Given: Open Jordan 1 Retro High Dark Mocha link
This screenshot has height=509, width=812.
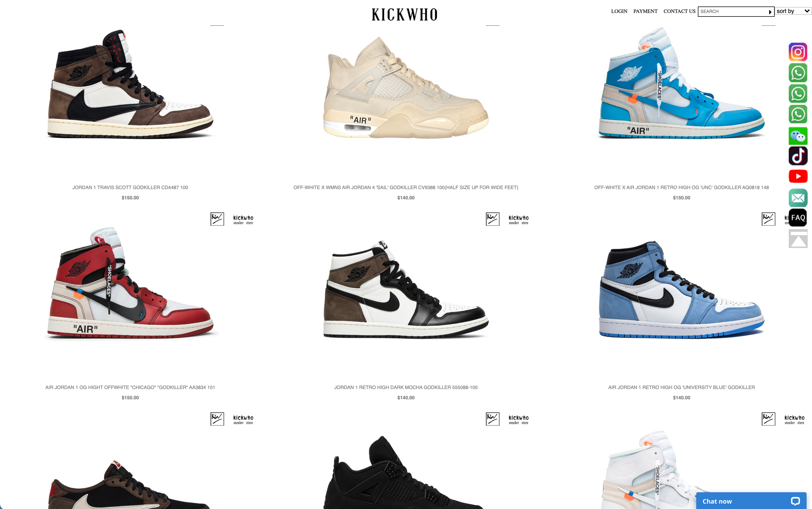Looking at the screenshot, I should pyautogui.click(x=406, y=387).
